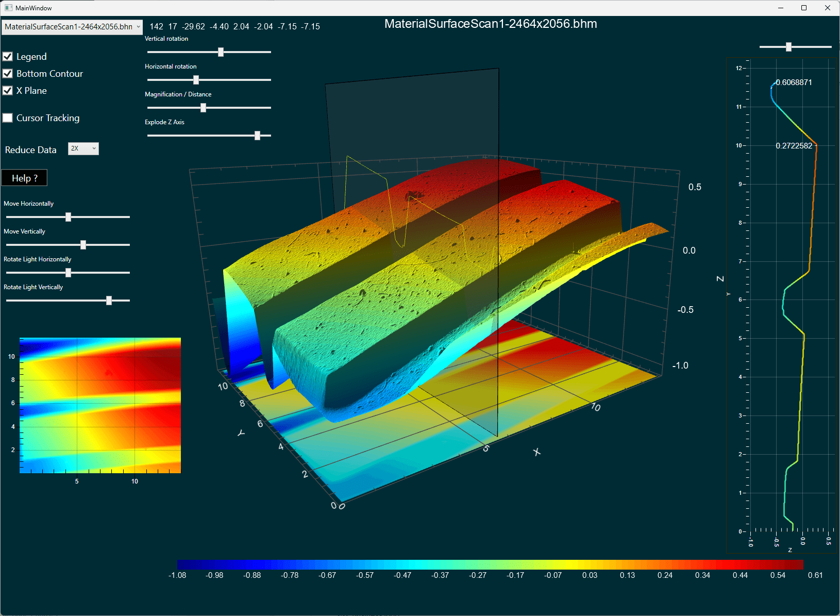Uncheck the Legend checkbox
This screenshot has height=616, width=840.
[8, 57]
